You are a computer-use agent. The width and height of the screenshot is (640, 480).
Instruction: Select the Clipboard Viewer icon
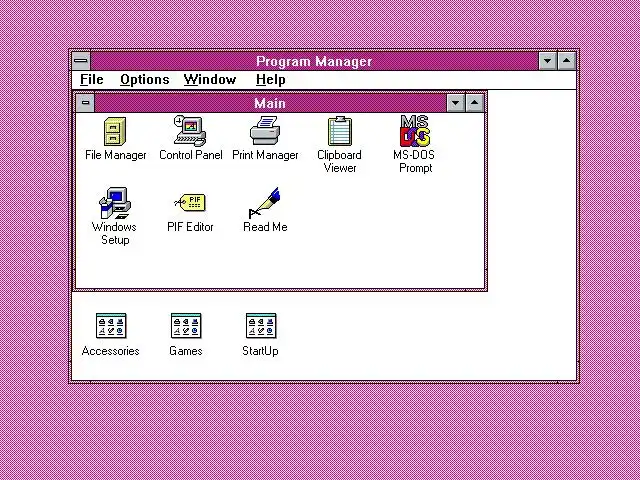point(340,131)
